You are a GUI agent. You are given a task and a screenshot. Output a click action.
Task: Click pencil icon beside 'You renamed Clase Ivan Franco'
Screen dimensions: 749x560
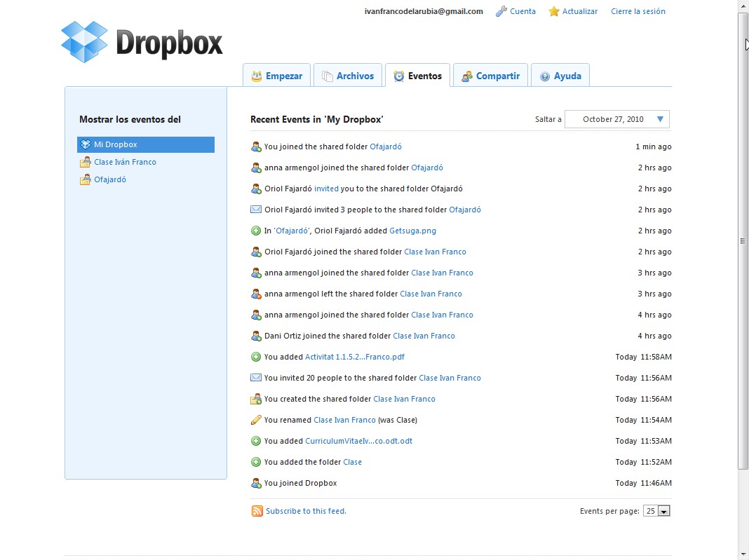[256, 420]
